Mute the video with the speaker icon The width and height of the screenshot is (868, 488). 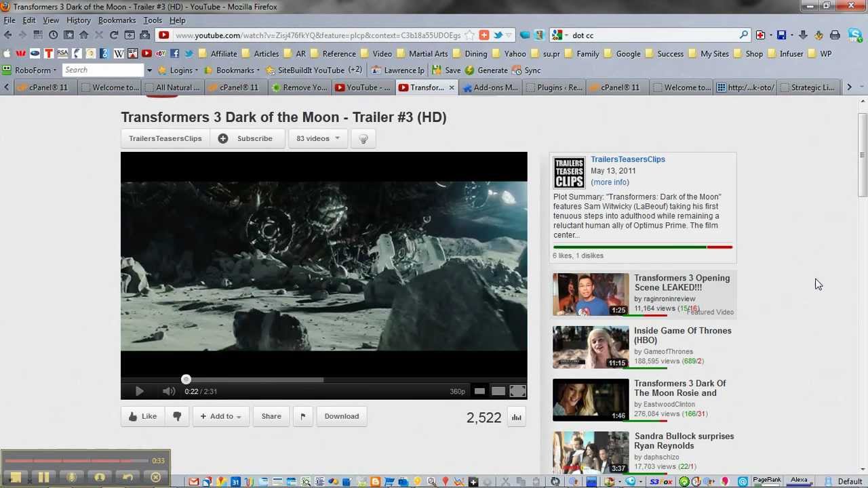(169, 391)
